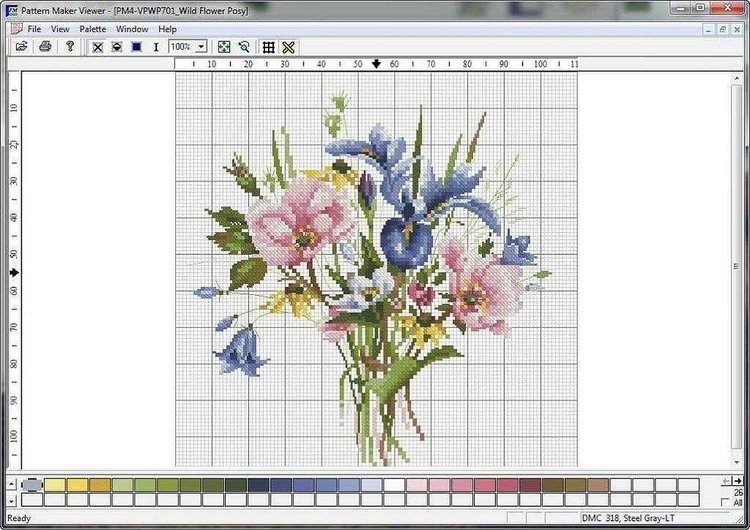Close the inner document window

[737, 30]
